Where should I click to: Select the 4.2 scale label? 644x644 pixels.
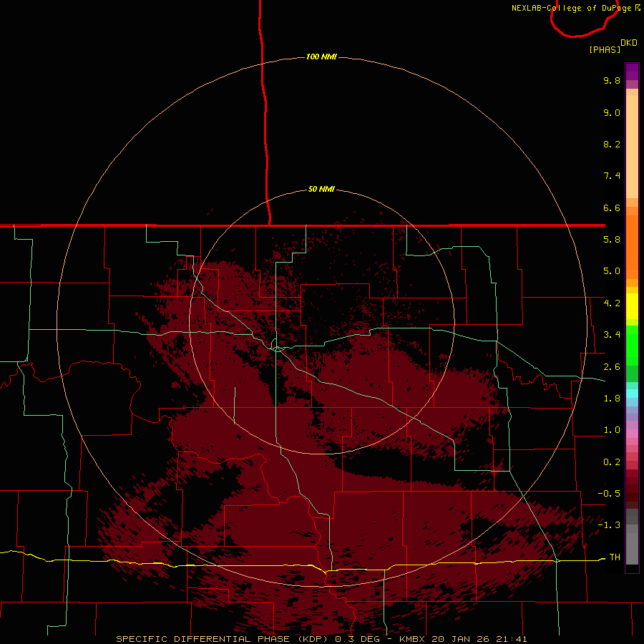pos(612,303)
